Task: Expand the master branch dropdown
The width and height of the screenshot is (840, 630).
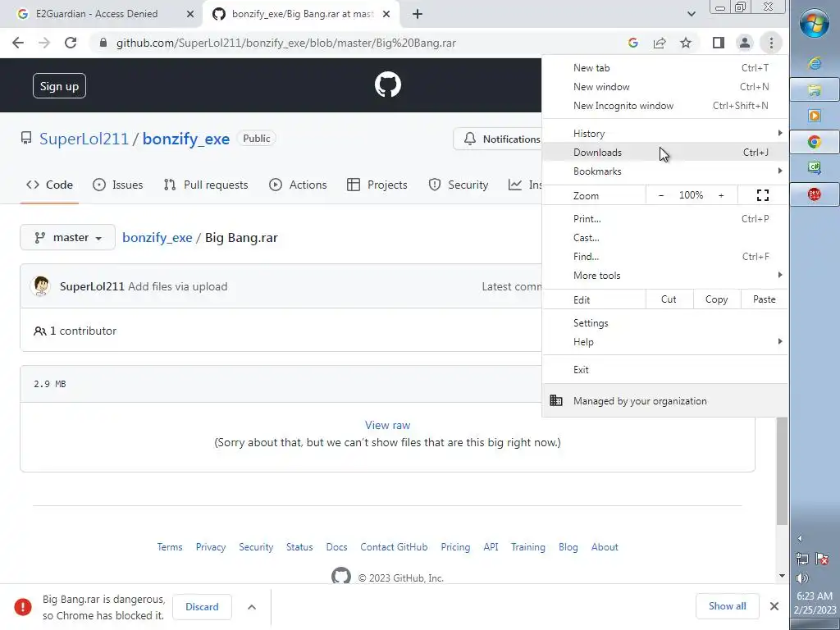Action: point(67,237)
